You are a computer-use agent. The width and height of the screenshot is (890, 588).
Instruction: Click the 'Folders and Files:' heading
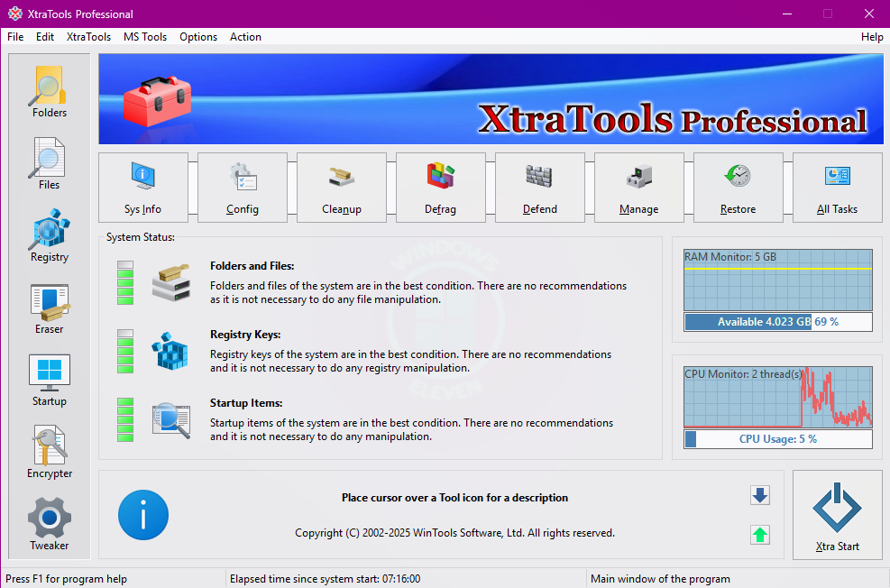[x=252, y=266]
